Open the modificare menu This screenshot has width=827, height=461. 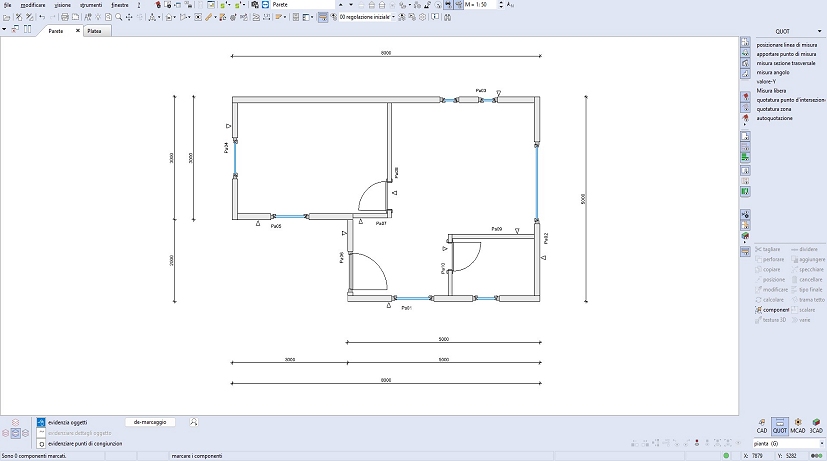[33, 5]
